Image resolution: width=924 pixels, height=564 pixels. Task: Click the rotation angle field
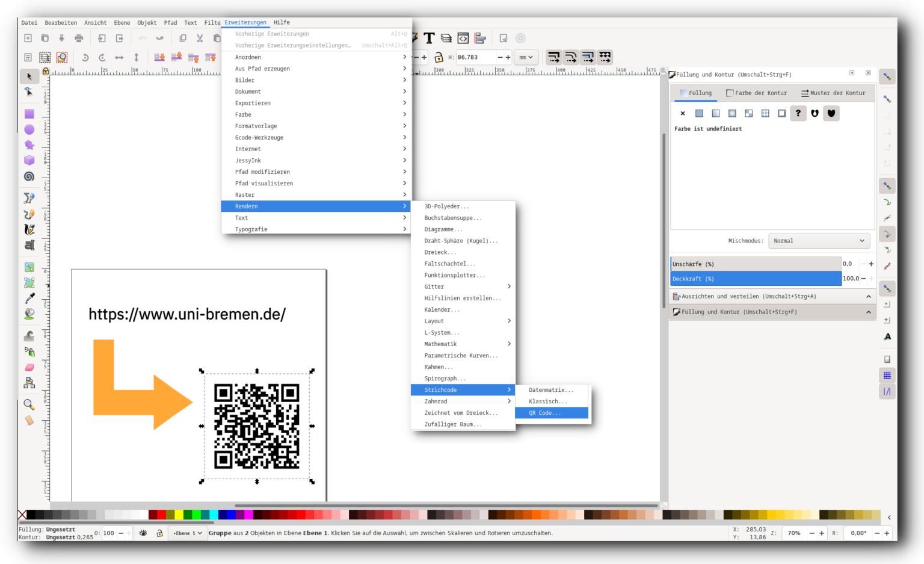858,533
